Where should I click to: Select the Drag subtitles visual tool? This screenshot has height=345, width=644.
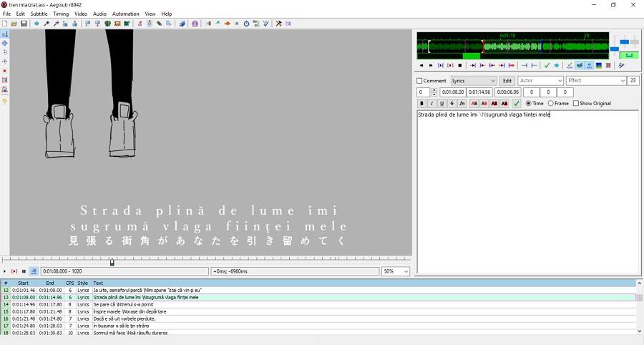pos(5,43)
